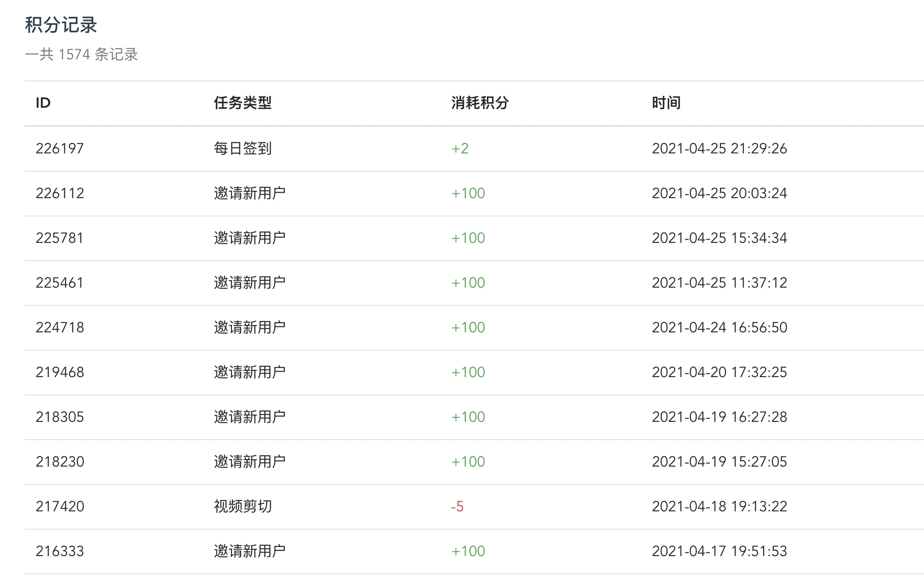
Task: Click the 时间 column header
Action: [666, 103]
